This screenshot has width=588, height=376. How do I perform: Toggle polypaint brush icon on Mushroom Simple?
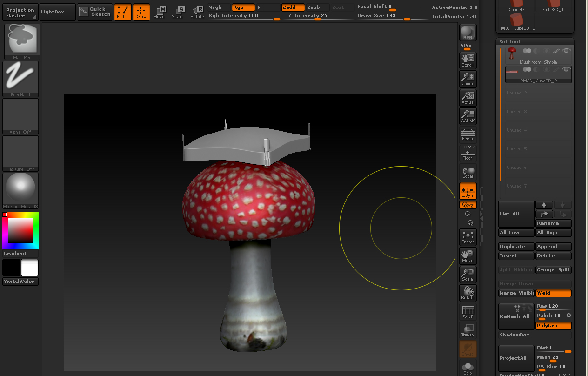(556, 51)
